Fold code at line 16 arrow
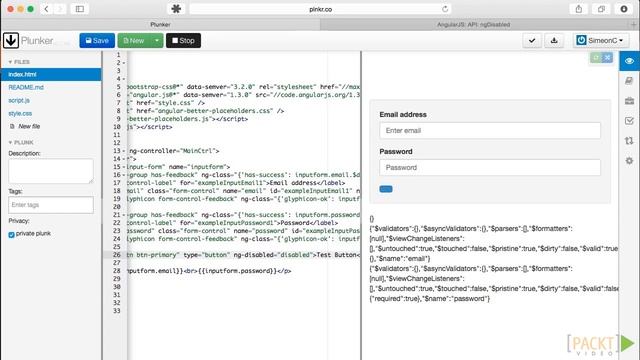Screen dimensions: 640x360 click(124, 175)
